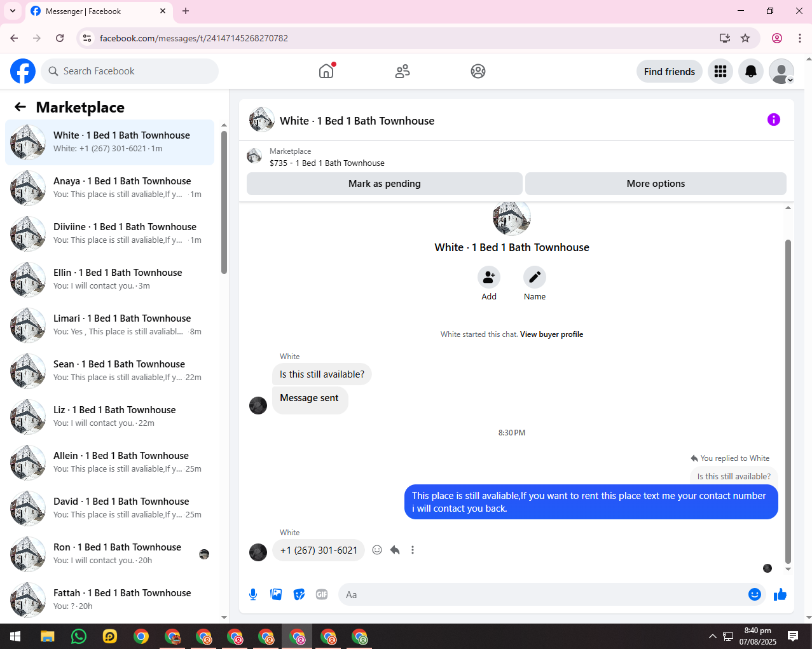
Task: Open more options for phone number message
Action: pos(413,550)
